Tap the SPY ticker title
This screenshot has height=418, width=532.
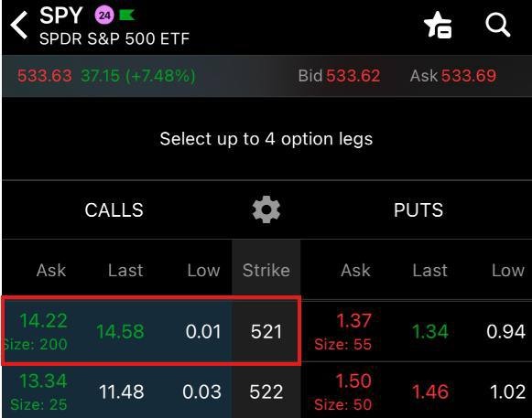pyautogui.click(x=61, y=16)
